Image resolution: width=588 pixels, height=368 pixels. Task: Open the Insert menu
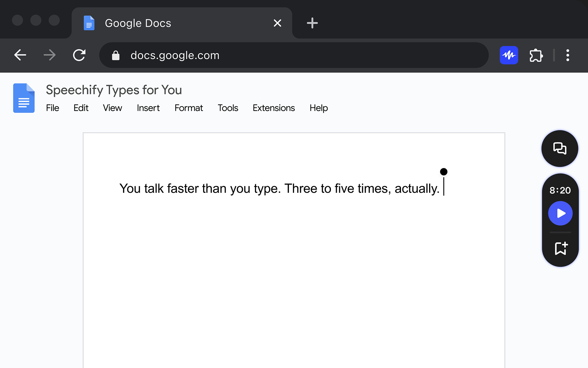click(x=148, y=108)
